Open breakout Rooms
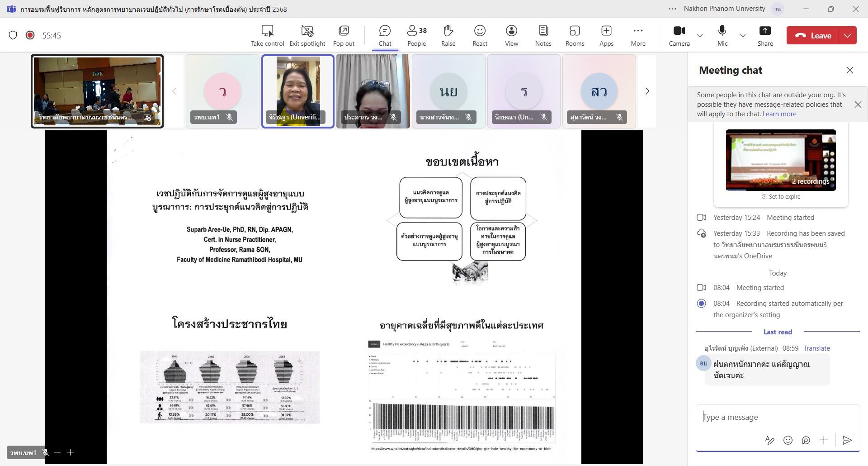Viewport: 868px width, 466px height. [x=575, y=35]
